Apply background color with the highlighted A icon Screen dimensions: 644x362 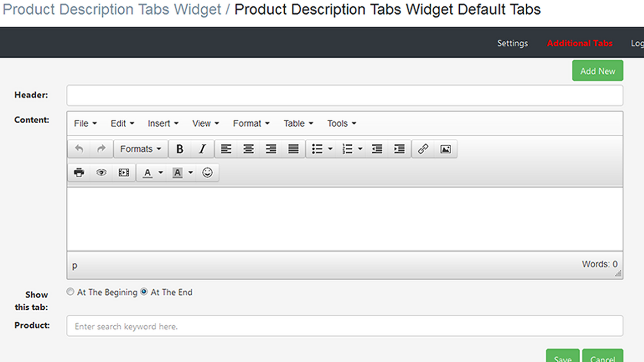177,172
